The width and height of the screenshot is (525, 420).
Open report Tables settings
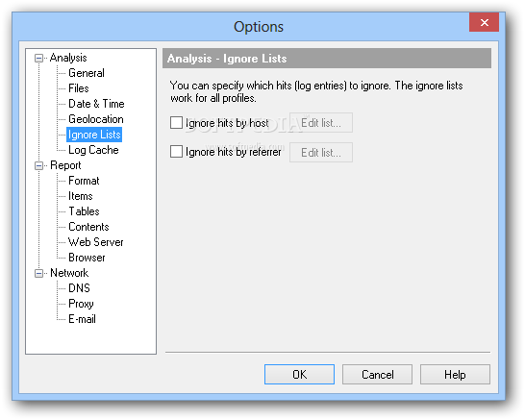click(x=84, y=211)
